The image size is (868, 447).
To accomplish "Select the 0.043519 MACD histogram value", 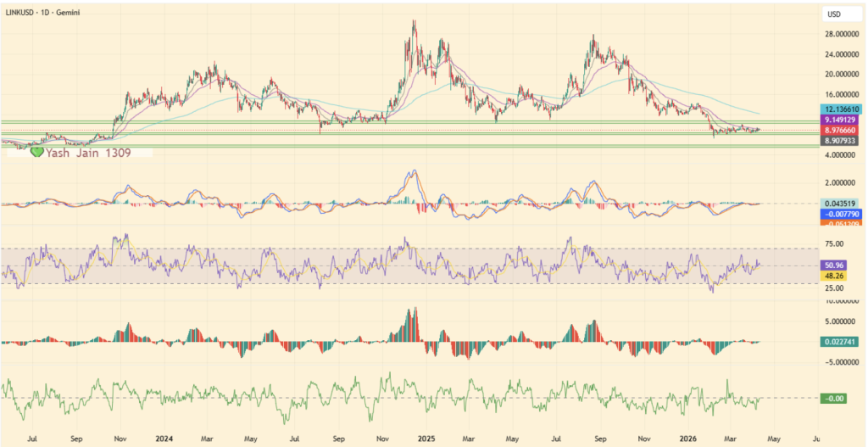I will 838,204.
